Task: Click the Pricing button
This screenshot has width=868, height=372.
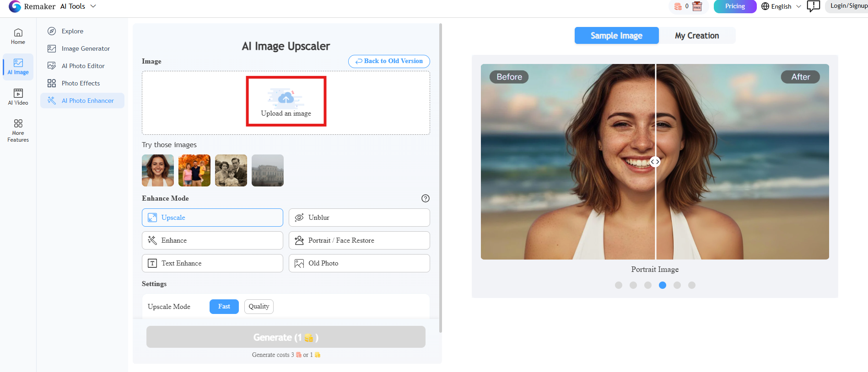Action: click(x=735, y=6)
